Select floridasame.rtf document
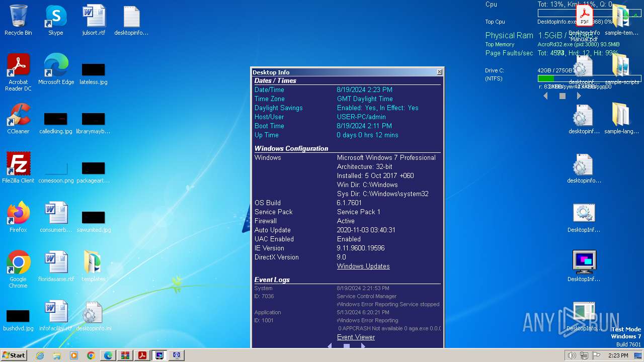Screen dimensions: 644x362 pyautogui.click(x=56, y=266)
